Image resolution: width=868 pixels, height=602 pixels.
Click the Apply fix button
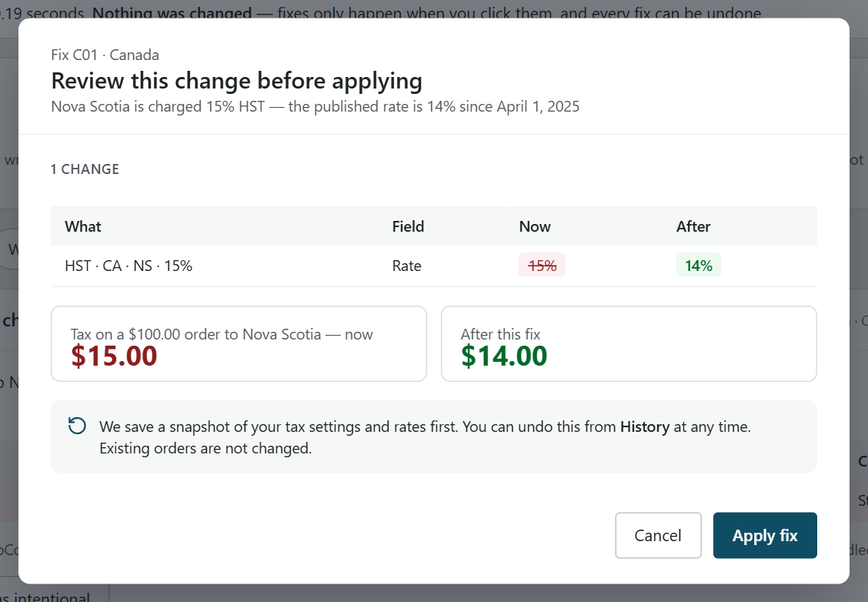pos(764,535)
